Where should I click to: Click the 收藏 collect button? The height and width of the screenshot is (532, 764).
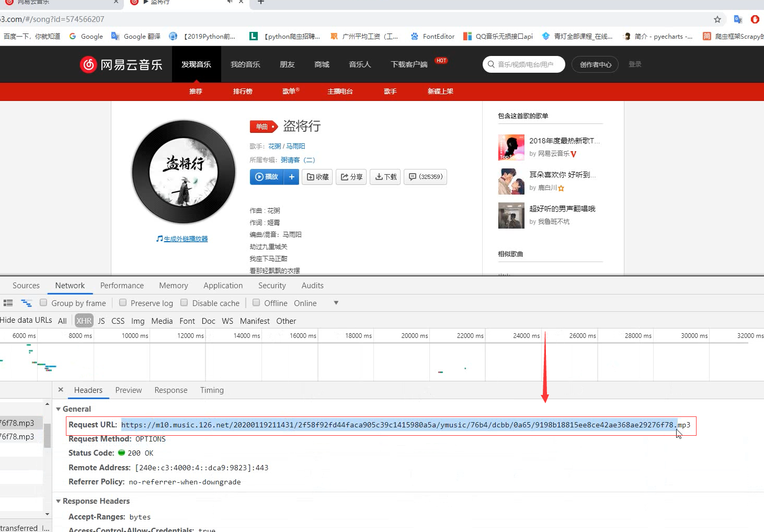[x=317, y=177]
